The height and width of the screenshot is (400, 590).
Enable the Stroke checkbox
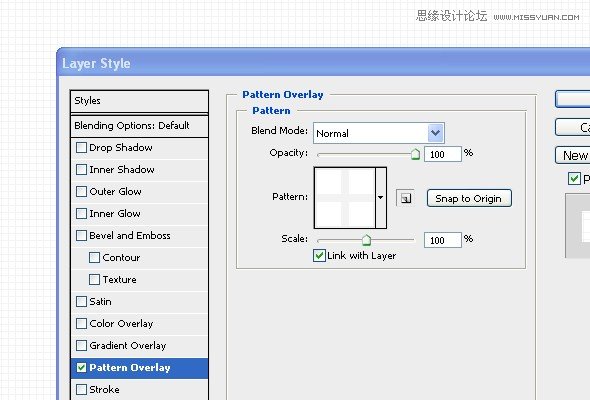click(x=81, y=389)
